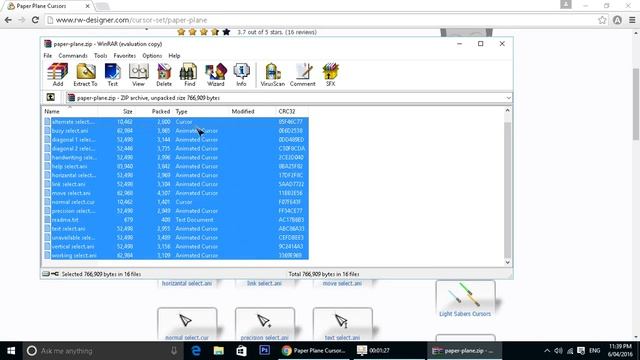
Task: Select the text select.ani file row
Action: (176, 229)
